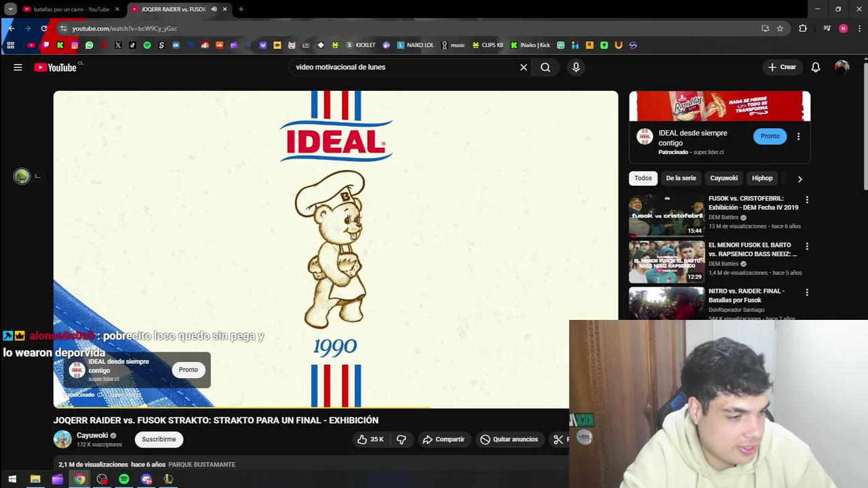Open Discord from the taskbar
Image resolution: width=868 pixels, height=488 pixels.
pos(146,479)
